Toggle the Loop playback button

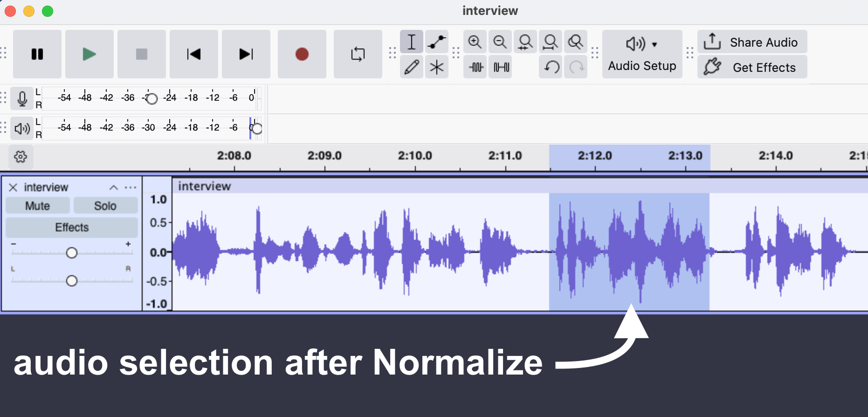pos(358,54)
